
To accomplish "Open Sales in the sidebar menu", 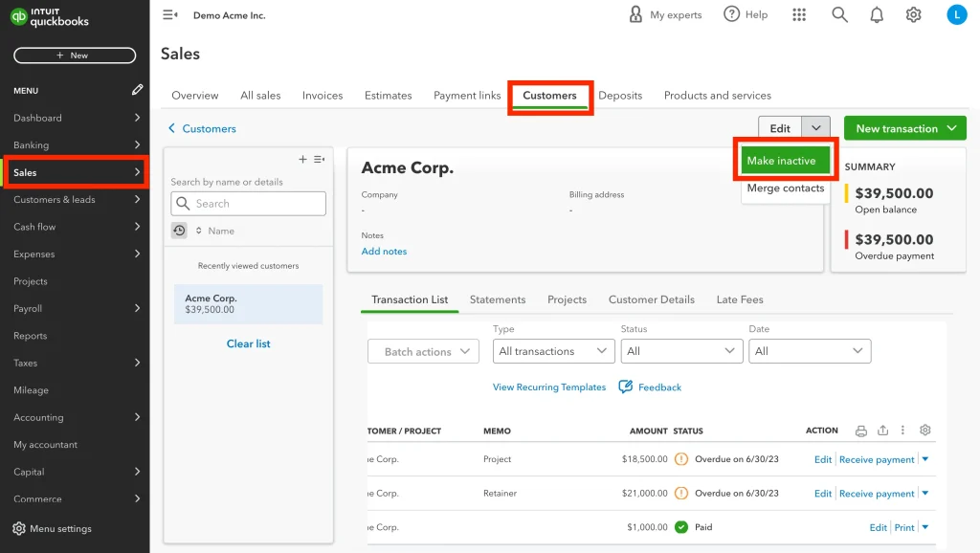I will 76,172.
